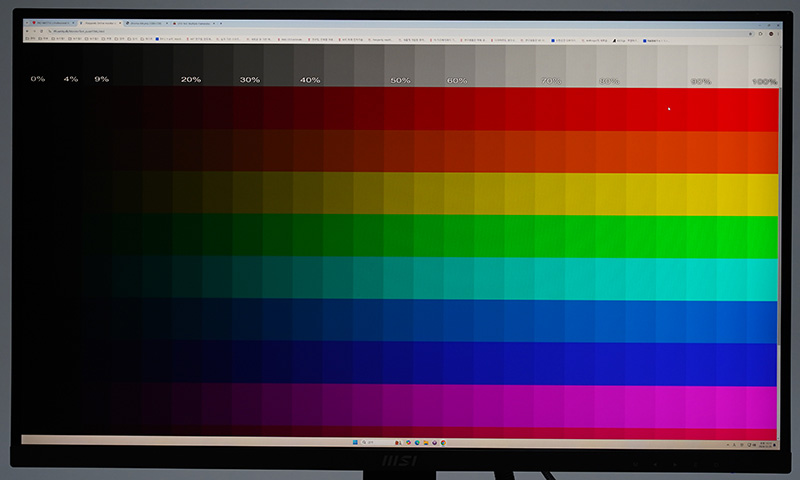Click the 40% label
This screenshot has height=480, width=800.
310,80
